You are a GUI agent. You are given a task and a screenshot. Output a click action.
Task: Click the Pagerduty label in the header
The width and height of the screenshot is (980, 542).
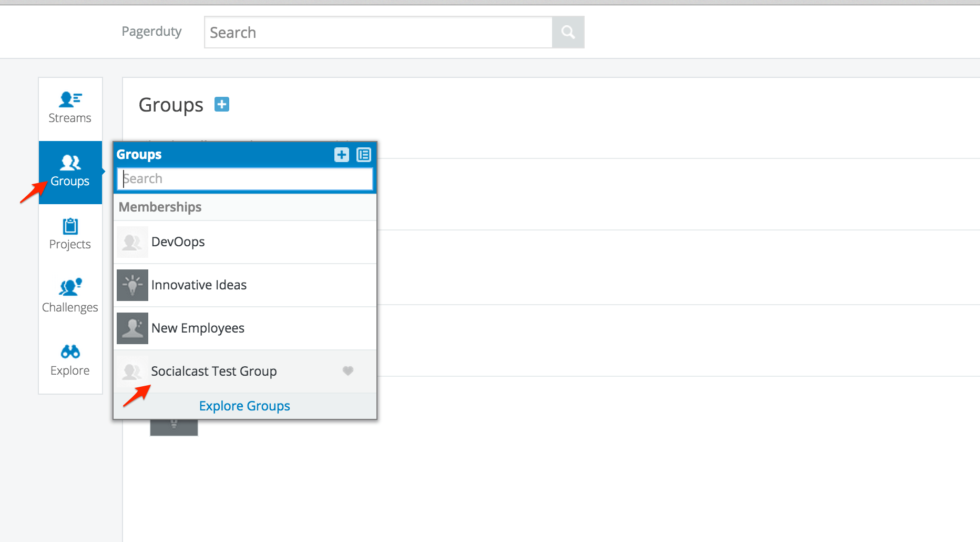[x=151, y=31]
